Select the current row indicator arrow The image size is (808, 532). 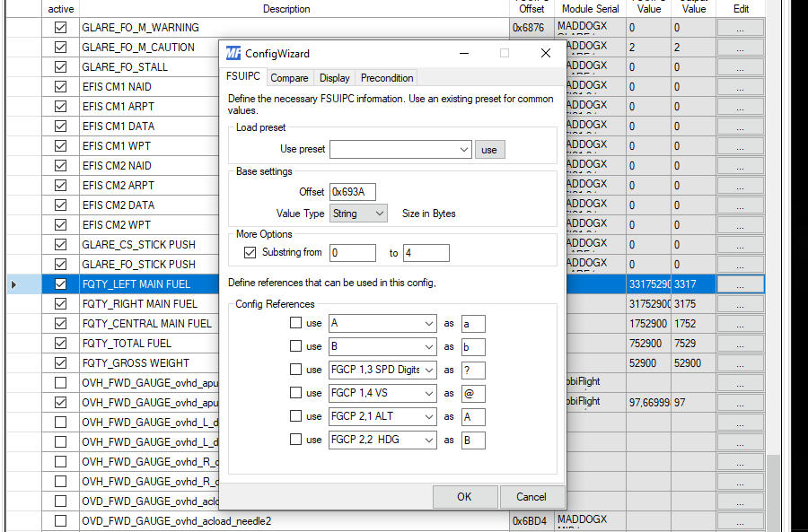[x=13, y=284]
